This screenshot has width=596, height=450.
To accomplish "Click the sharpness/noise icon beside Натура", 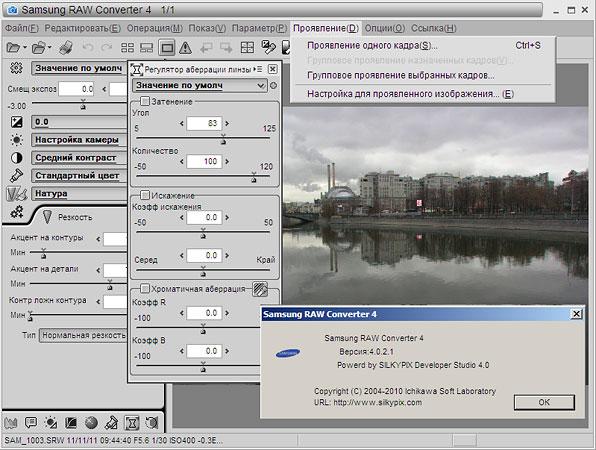I will 17,194.
